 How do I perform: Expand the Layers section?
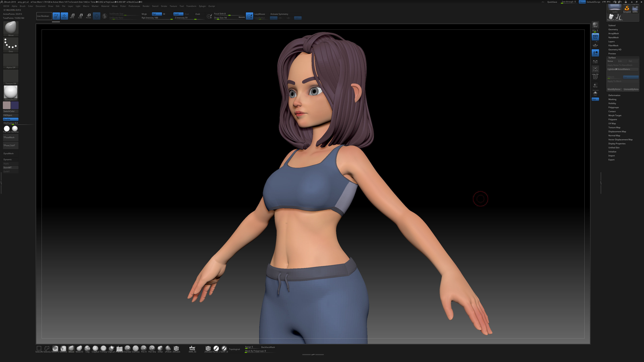[611, 41]
